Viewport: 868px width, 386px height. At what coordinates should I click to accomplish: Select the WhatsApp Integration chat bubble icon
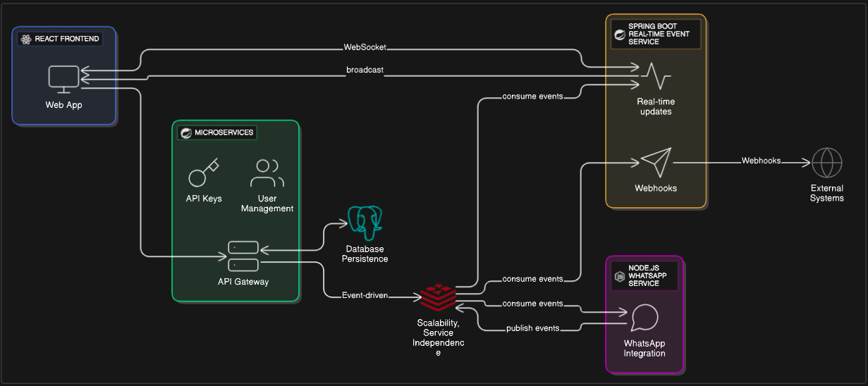pyautogui.click(x=644, y=318)
